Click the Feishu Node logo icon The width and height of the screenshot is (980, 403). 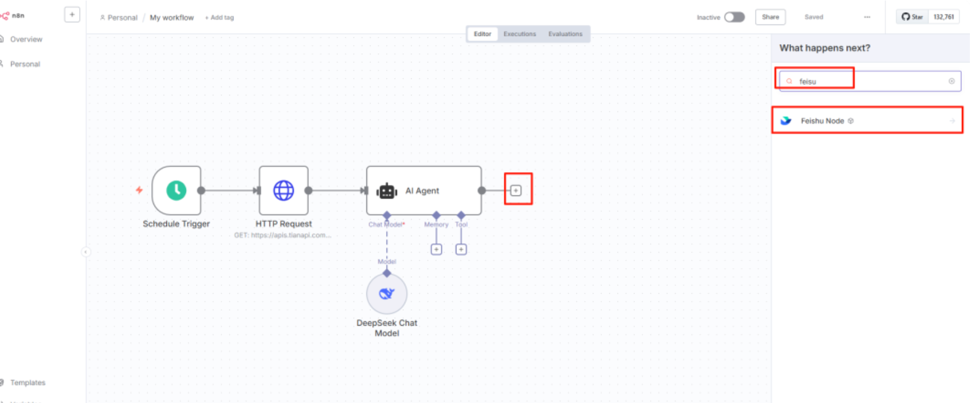786,121
